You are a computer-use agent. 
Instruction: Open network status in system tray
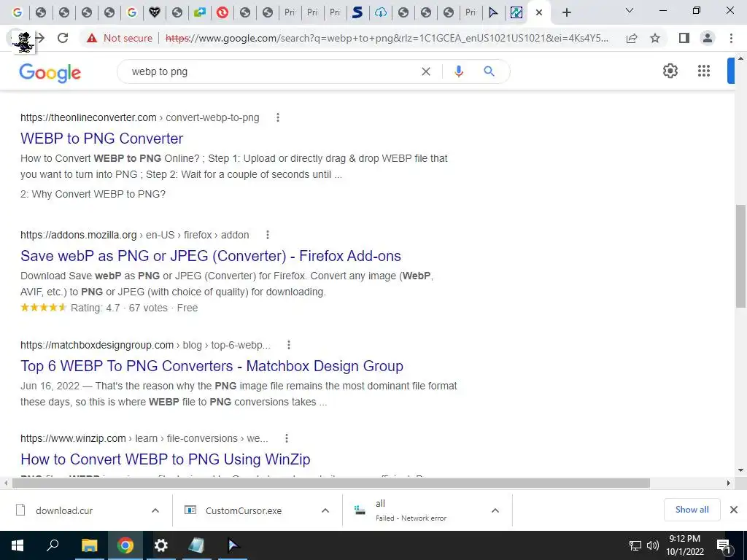[635, 545]
